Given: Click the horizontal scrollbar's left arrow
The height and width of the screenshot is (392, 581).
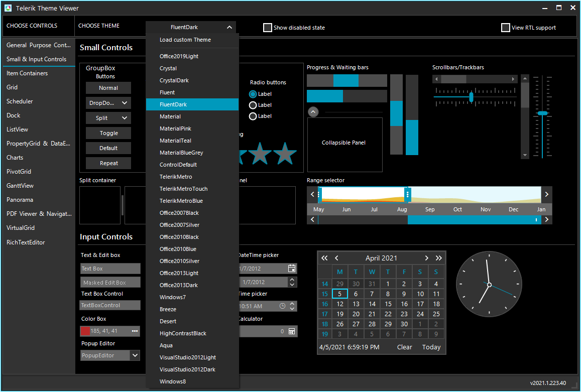Looking at the screenshot, I should click(x=436, y=79).
